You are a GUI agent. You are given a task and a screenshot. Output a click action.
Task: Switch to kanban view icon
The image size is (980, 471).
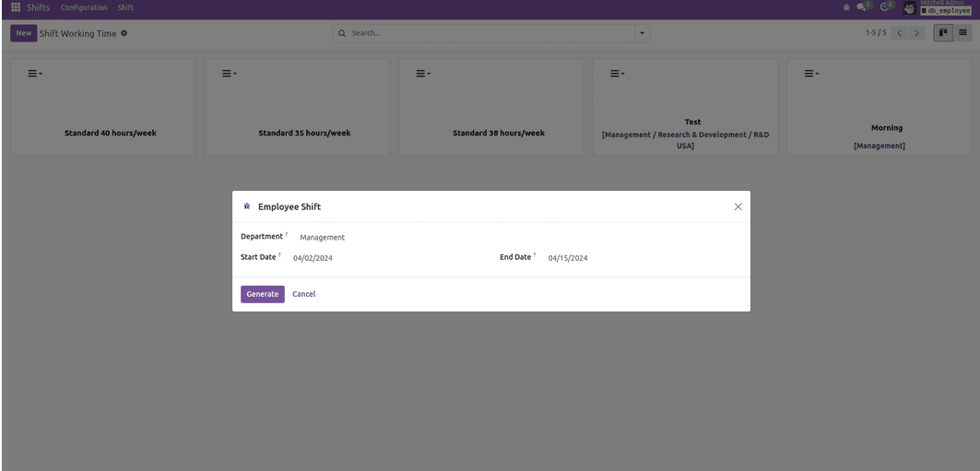click(943, 33)
